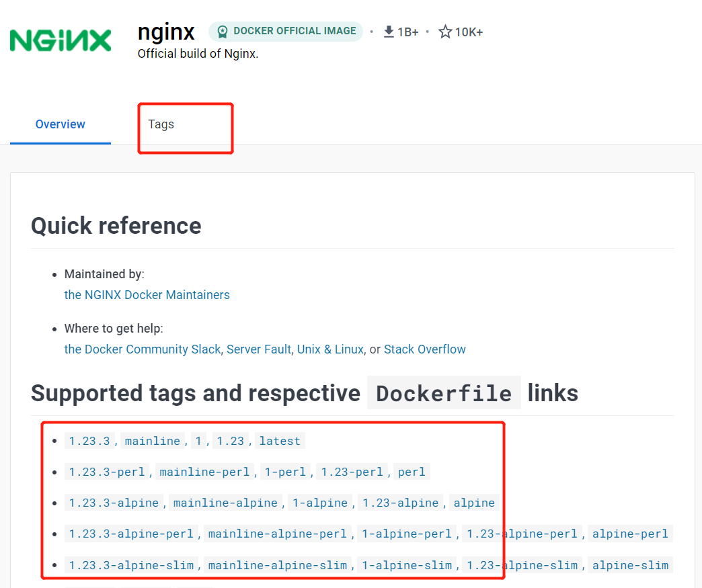Click the Dockerfile code label in heading

pyautogui.click(x=444, y=393)
